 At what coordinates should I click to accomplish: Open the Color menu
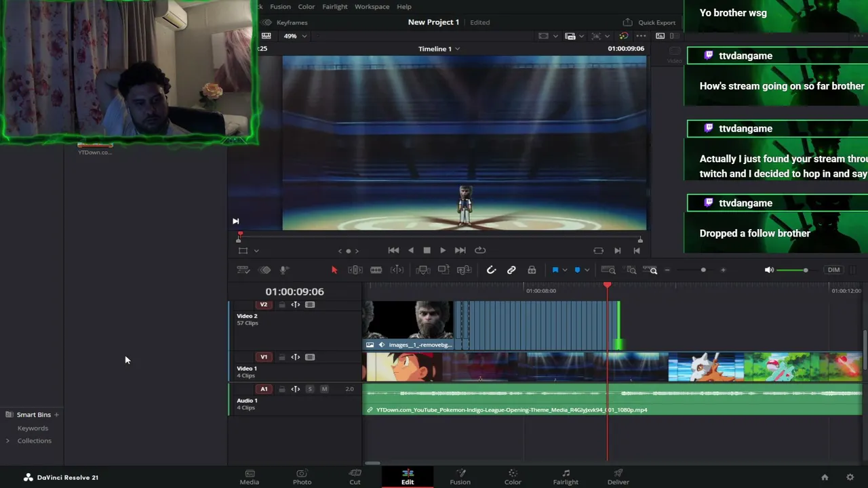tap(307, 7)
